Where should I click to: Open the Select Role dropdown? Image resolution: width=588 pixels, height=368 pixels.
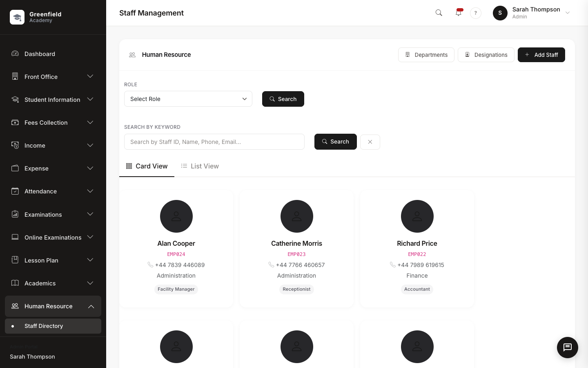[188, 99]
